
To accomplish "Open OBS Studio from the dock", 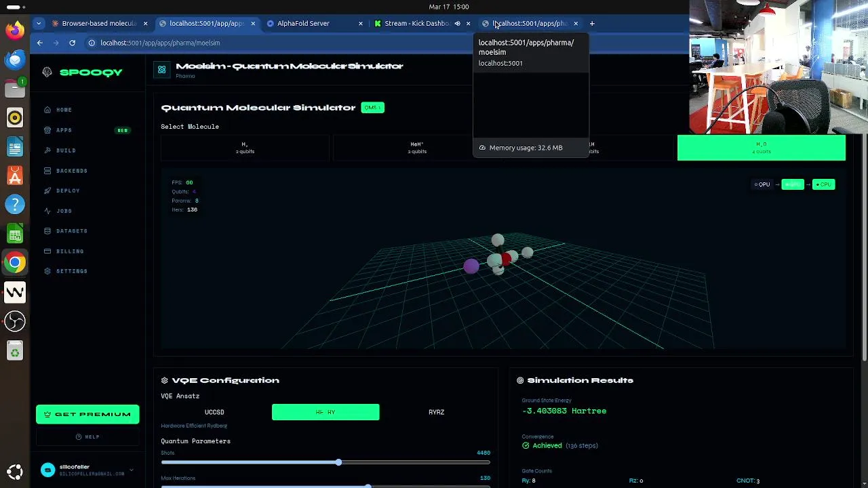I will tap(14, 321).
